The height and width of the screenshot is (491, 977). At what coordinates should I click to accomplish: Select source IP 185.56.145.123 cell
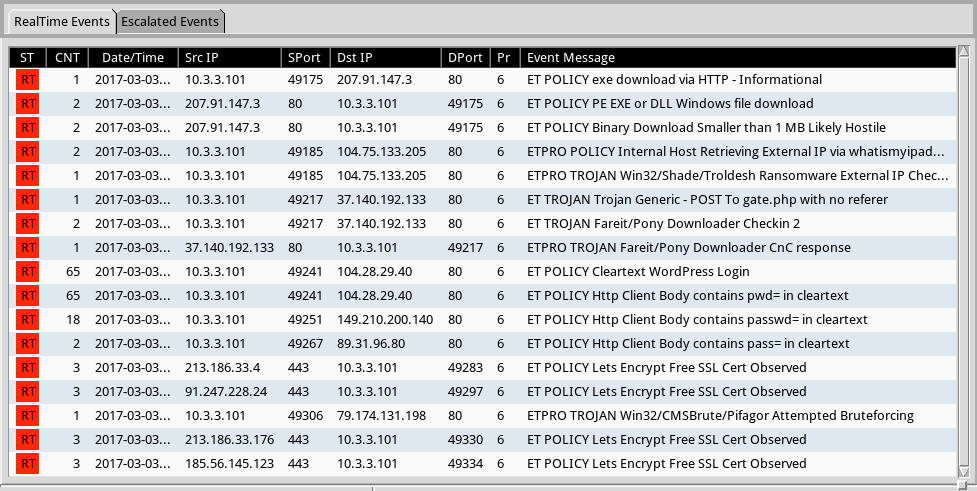click(229, 464)
